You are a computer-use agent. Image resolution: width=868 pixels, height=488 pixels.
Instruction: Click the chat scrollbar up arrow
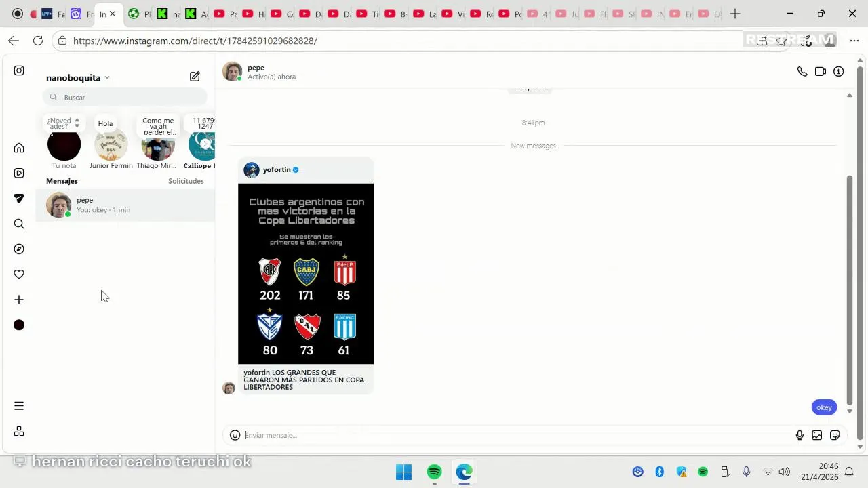850,95
